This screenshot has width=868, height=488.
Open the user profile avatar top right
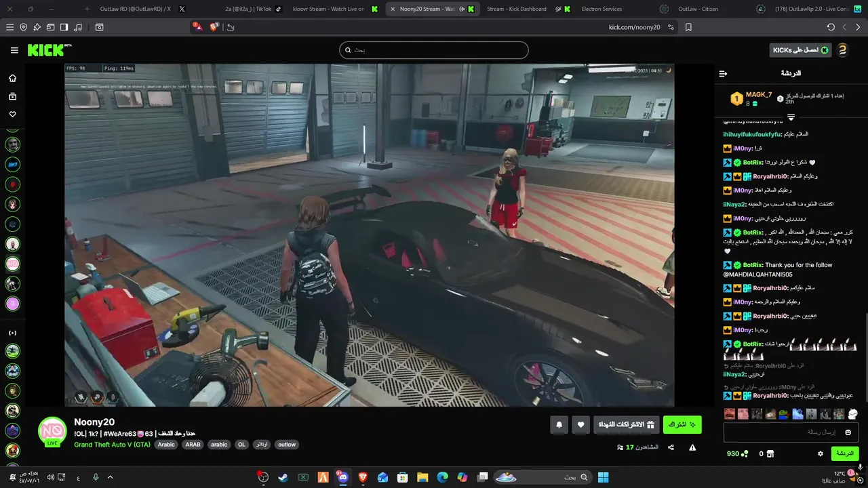[843, 50]
